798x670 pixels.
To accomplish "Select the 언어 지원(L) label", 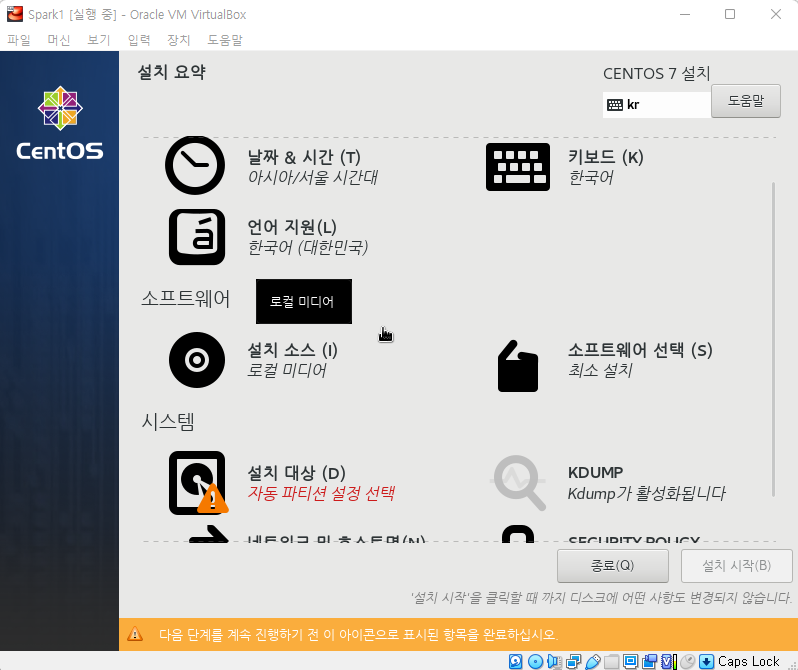I will [292, 227].
